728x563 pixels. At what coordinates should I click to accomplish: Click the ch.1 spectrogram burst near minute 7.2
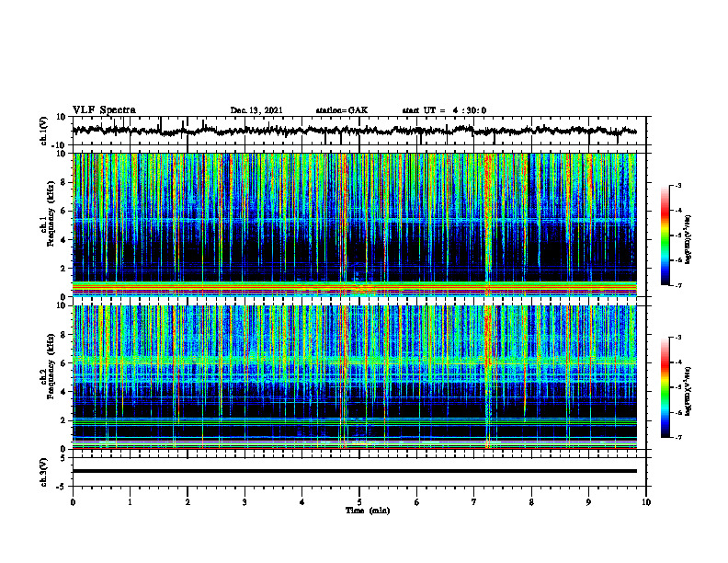[487, 223]
